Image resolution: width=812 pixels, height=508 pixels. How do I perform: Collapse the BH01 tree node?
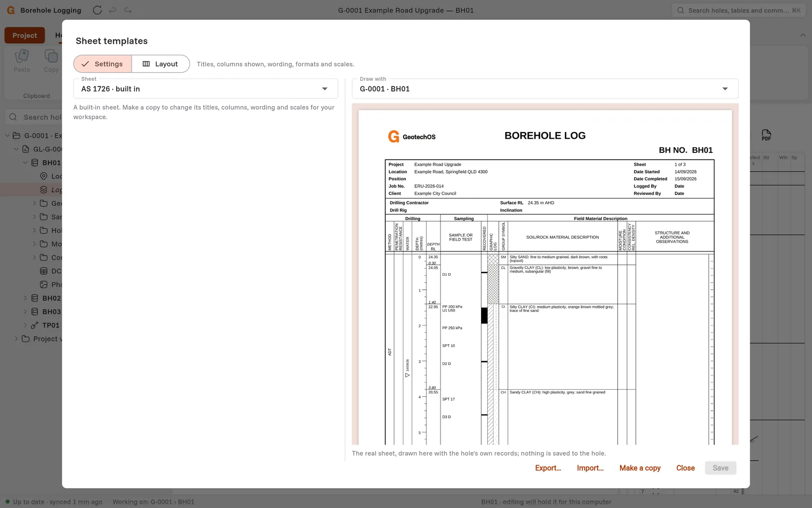tap(25, 163)
